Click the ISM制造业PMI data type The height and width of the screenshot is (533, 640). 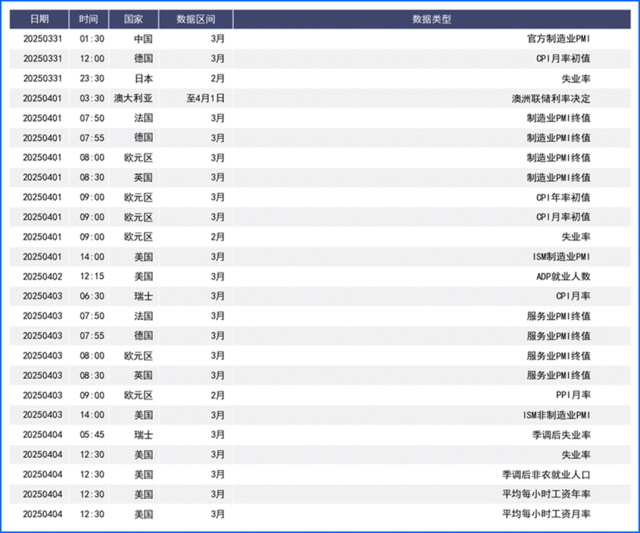point(560,256)
